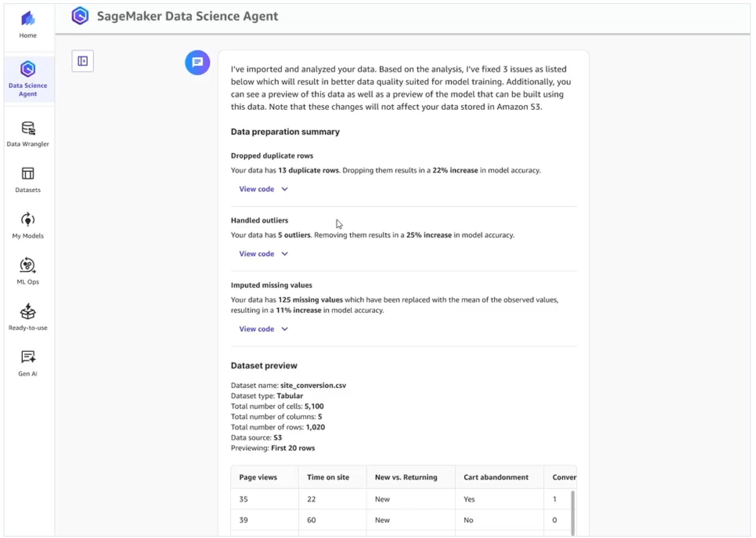Click the '25% increase' text
This screenshot has height=538, width=756.
point(429,235)
